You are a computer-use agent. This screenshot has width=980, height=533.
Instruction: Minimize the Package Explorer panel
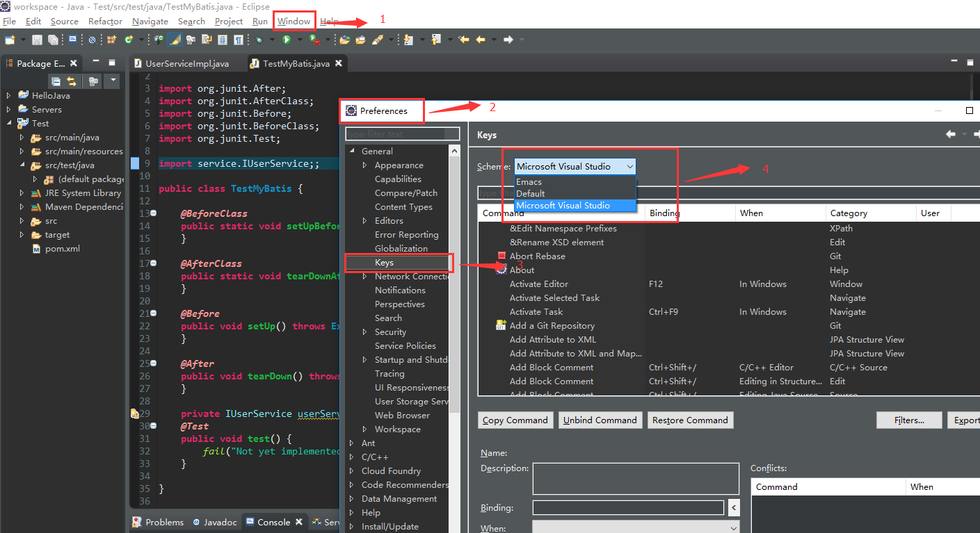(95, 62)
